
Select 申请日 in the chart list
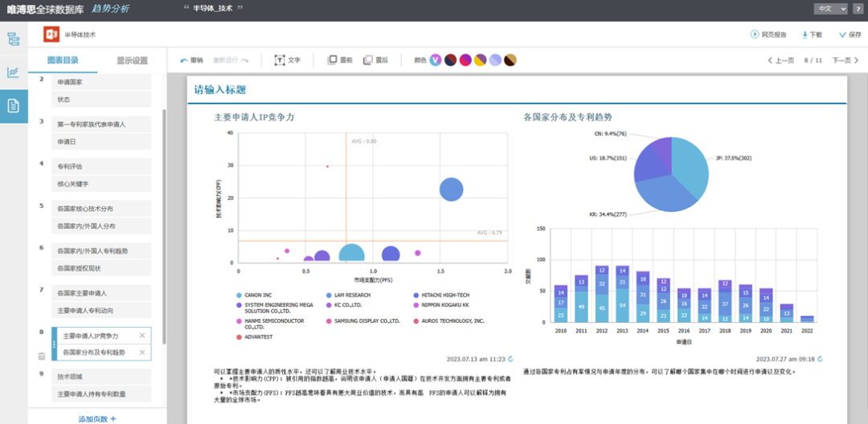coord(101,141)
